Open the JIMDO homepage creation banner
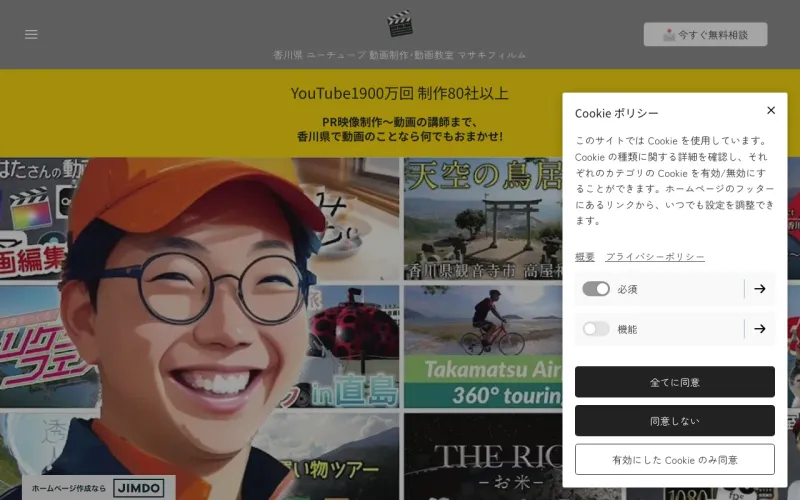 pos(98,488)
